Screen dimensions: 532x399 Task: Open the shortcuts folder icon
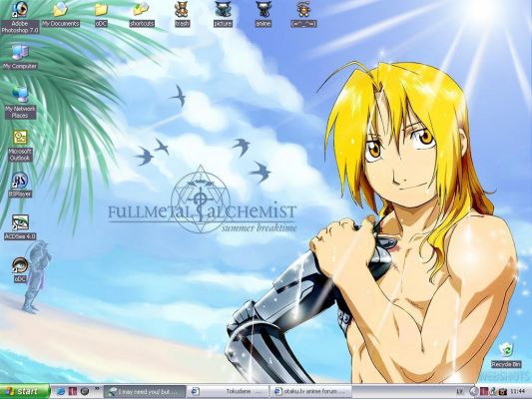click(142, 14)
